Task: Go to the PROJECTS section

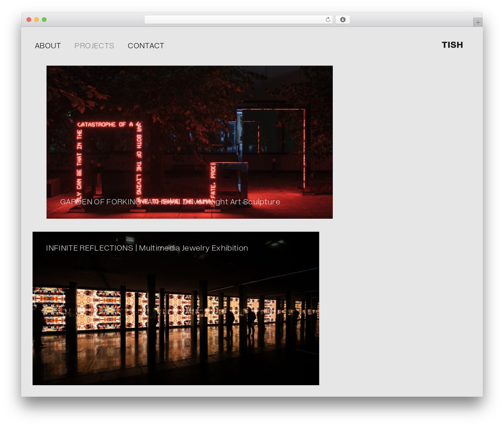Action: tap(94, 46)
